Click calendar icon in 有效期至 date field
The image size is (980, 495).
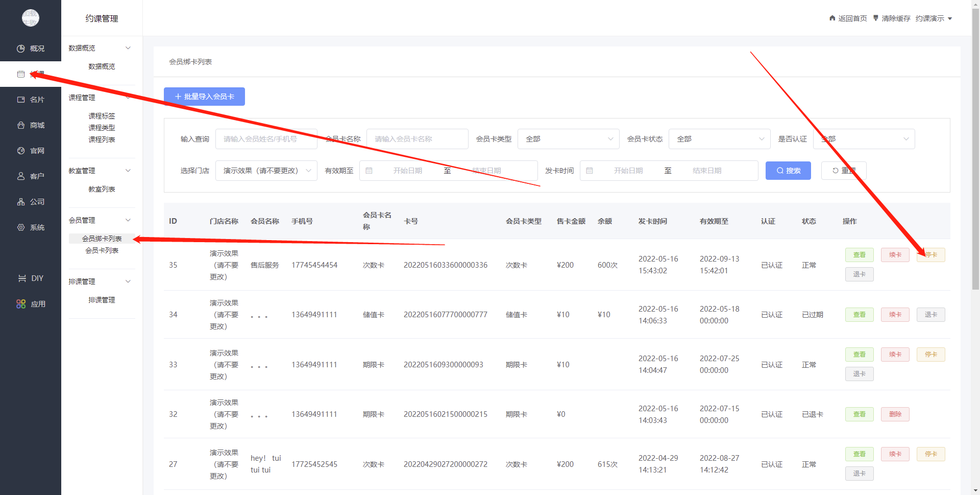point(369,171)
